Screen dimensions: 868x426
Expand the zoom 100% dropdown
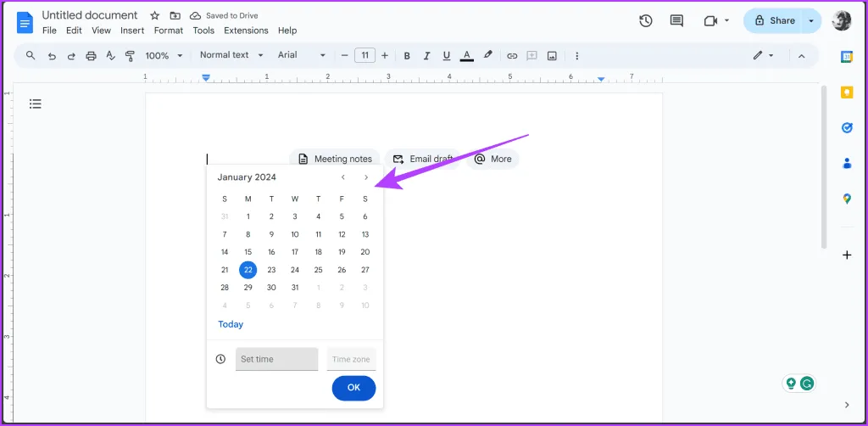click(163, 55)
